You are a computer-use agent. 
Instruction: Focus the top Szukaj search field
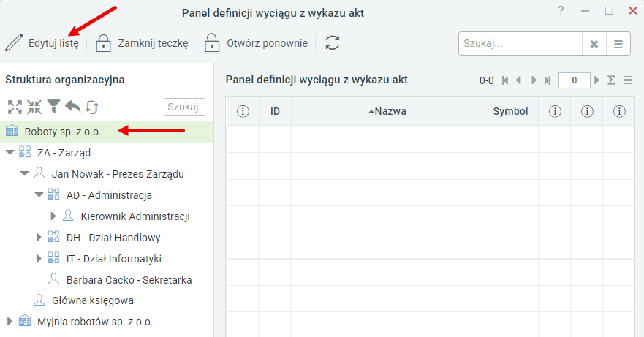(x=520, y=44)
